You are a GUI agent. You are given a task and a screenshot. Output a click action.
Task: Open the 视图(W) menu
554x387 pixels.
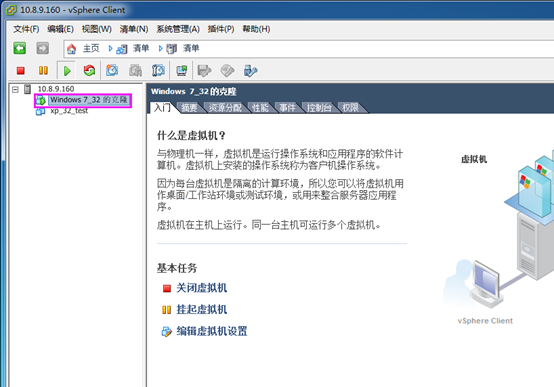tap(97, 29)
